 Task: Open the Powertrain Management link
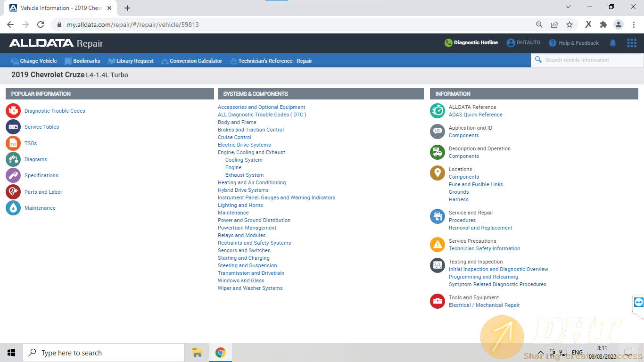247,228
